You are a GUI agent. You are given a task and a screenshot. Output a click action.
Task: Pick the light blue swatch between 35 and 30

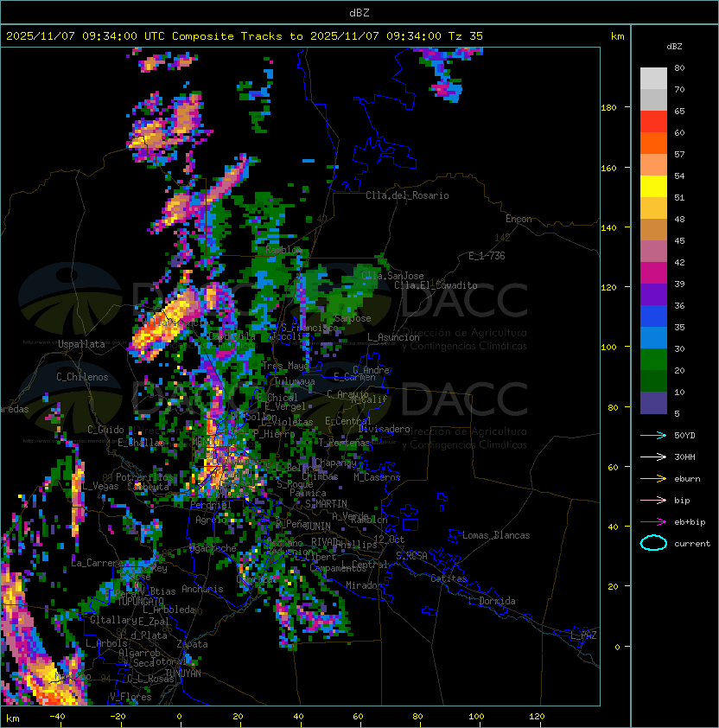pos(653,337)
